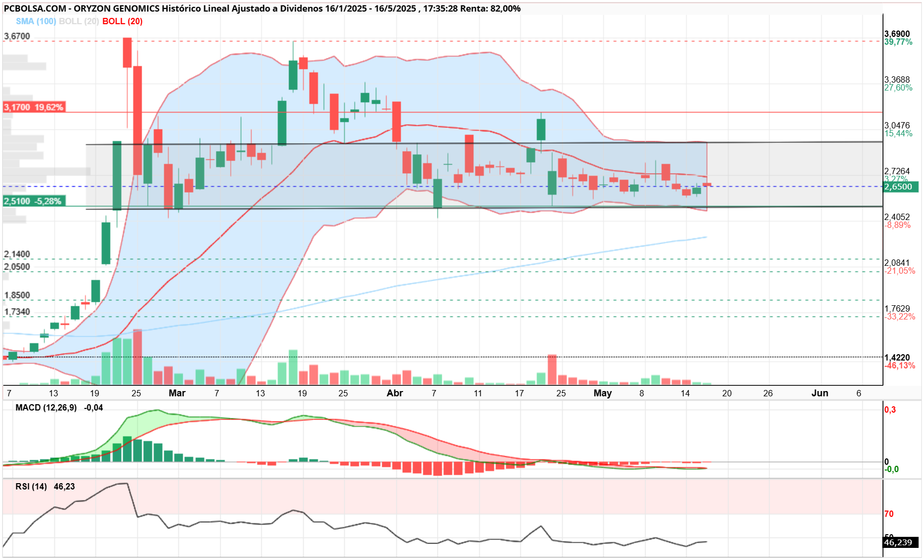
Task: Click the 1,4220 dotted level value
Action: click(897, 357)
